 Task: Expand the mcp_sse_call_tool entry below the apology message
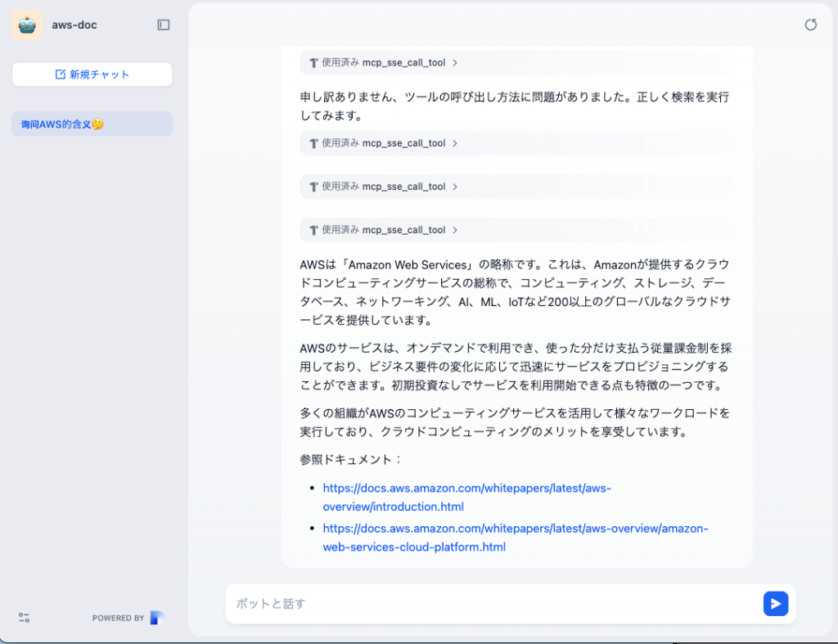[x=516, y=143]
